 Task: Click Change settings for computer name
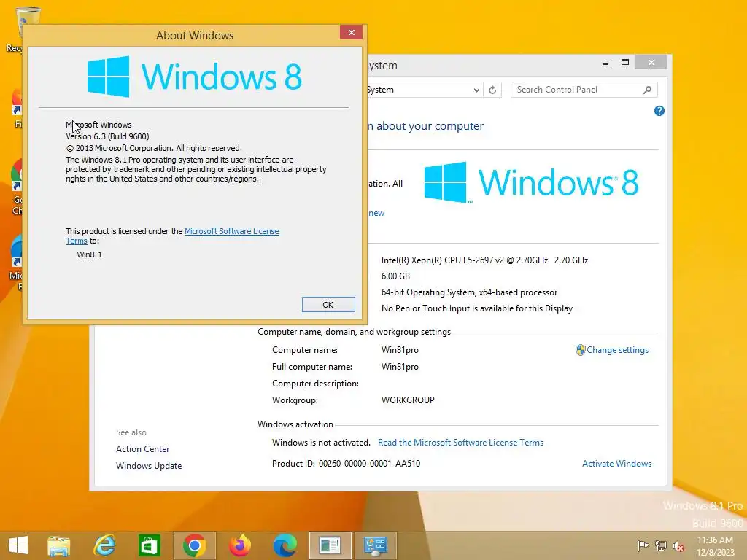617,350
